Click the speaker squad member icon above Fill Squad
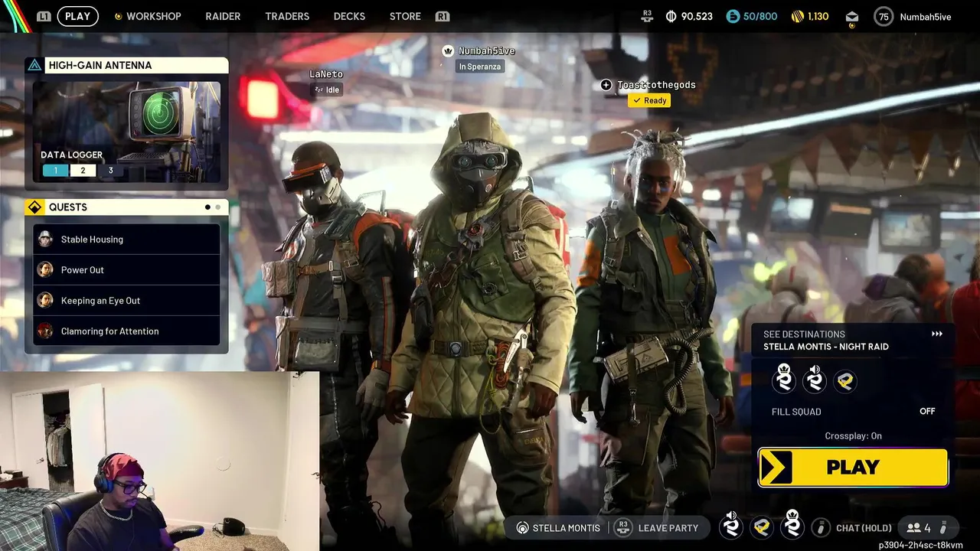The height and width of the screenshot is (551, 980). click(x=815, y=379)
